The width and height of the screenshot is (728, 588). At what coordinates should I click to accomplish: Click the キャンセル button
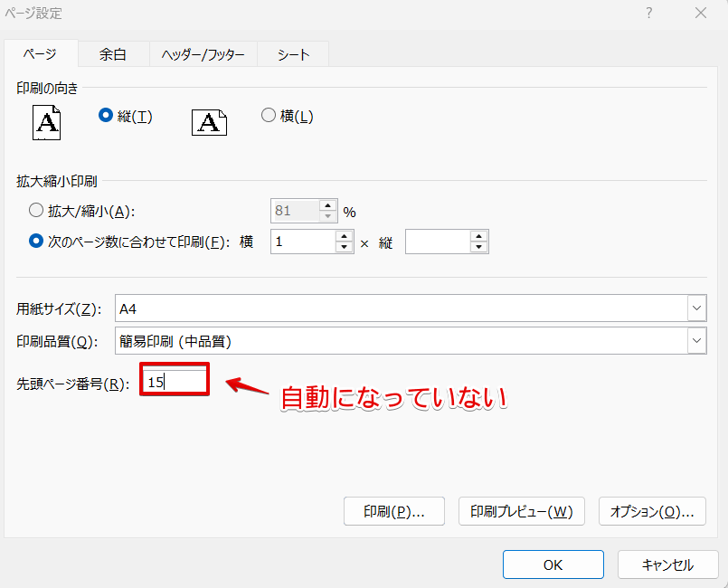667,564
